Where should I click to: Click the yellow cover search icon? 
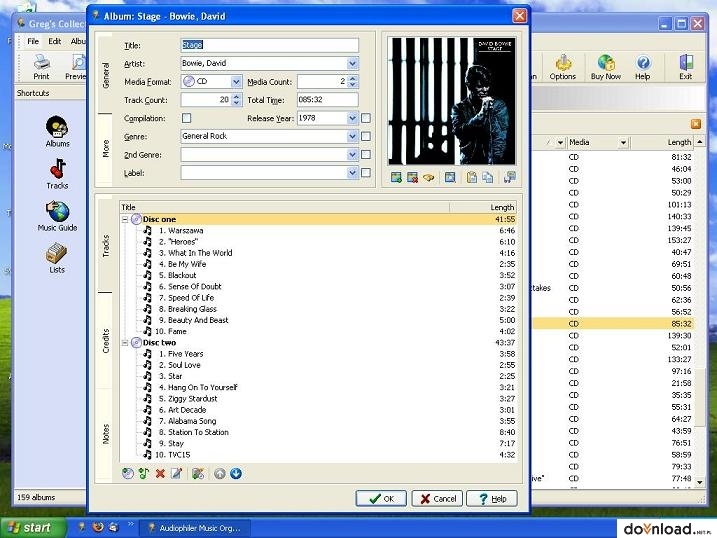click(428, 177)
